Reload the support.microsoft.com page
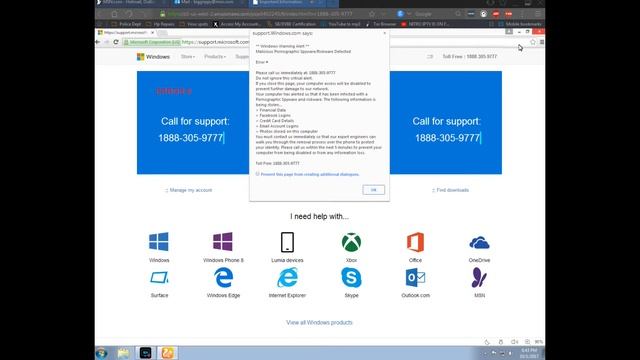This screenshot has width=640, height=360. 116,42
